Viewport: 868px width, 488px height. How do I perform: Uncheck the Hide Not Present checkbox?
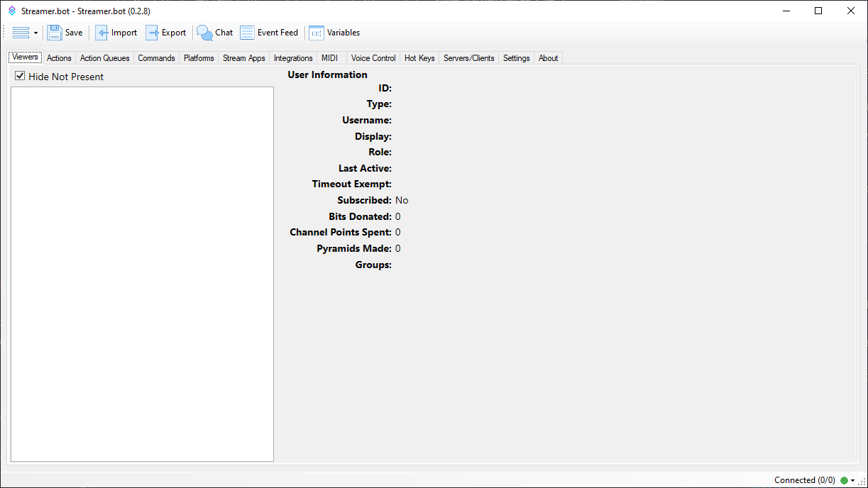[20, 76]
